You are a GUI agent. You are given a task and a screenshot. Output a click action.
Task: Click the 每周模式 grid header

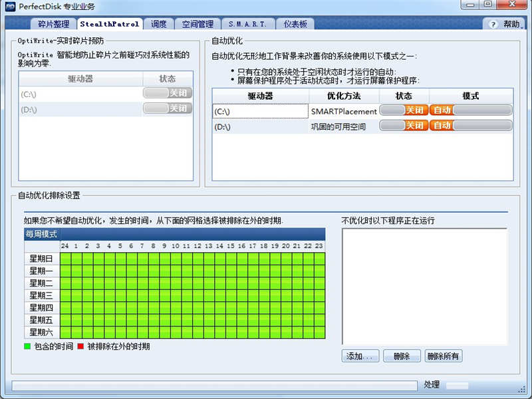(175, 234)
